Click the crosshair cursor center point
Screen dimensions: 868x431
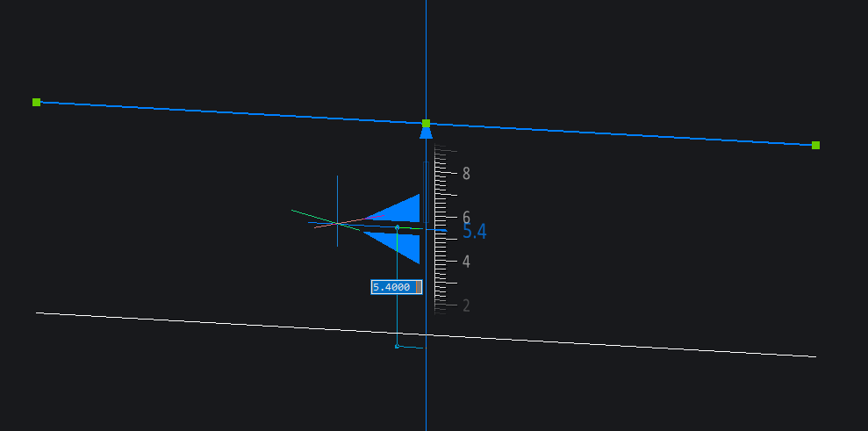pos(337,223)
